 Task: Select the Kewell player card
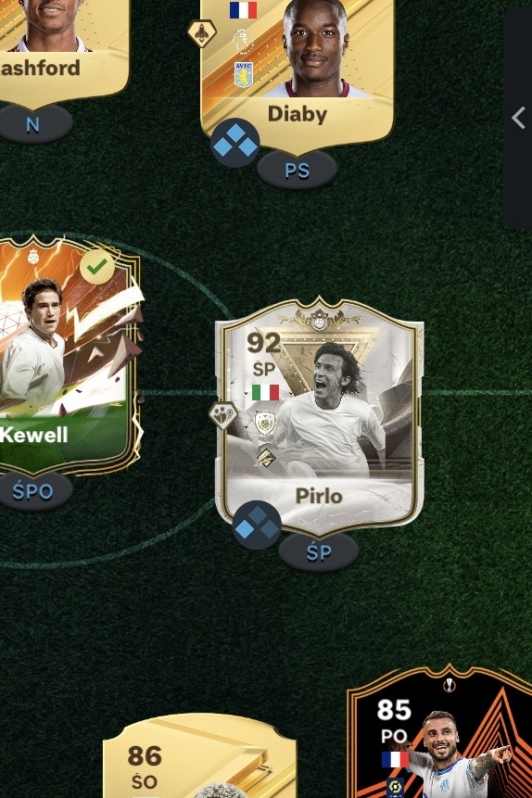click(x=69, y=355)
